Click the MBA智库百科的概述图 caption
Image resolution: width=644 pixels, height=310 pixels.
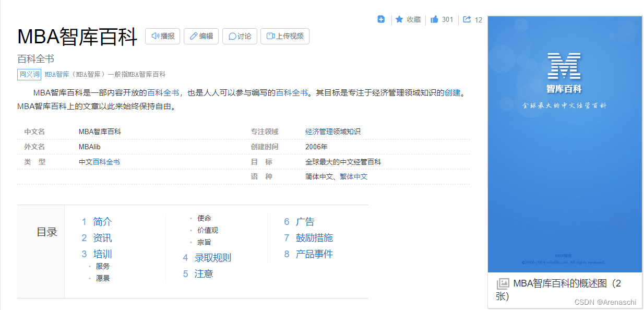[559, 290]
